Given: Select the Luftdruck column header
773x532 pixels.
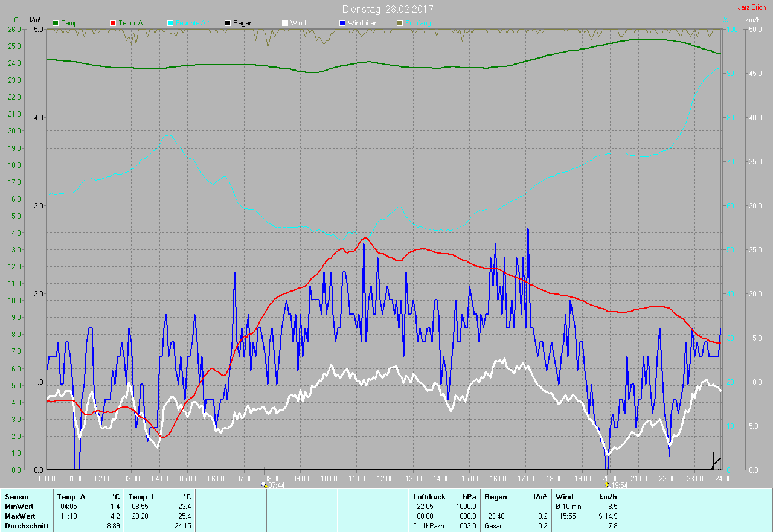Looking at the screenshot, I should pyautogui.click(x=429, y=497).
